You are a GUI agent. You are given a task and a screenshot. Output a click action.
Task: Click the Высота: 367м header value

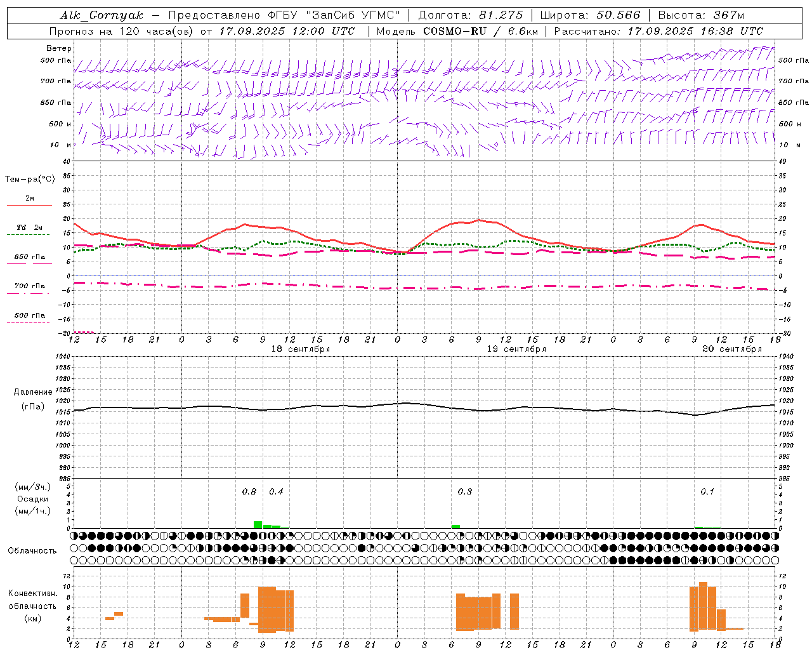pos(701,15)
